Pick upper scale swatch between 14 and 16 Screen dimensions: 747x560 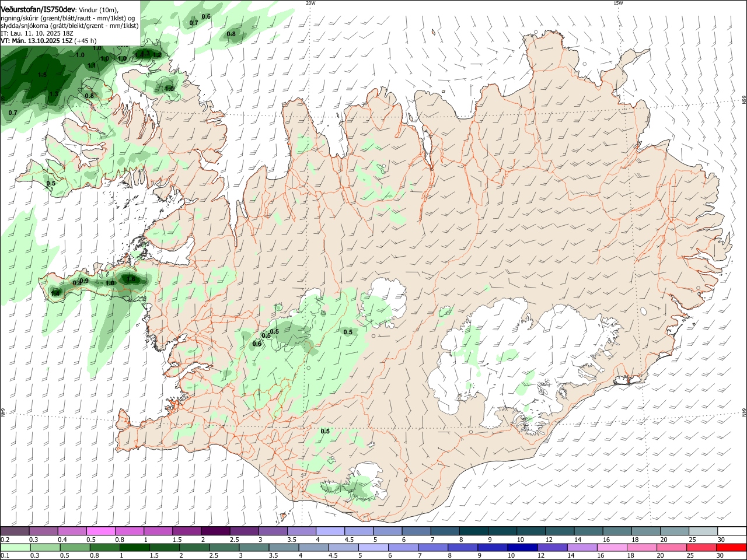588,531
